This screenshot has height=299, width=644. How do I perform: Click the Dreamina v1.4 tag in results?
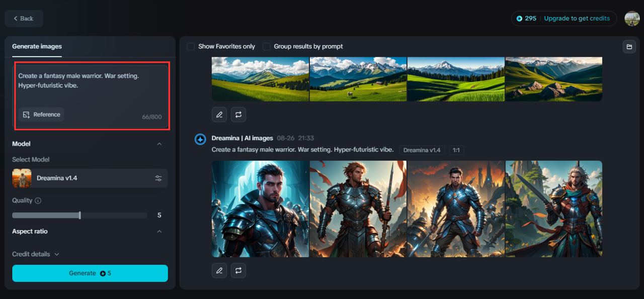(x=422, y=150)
